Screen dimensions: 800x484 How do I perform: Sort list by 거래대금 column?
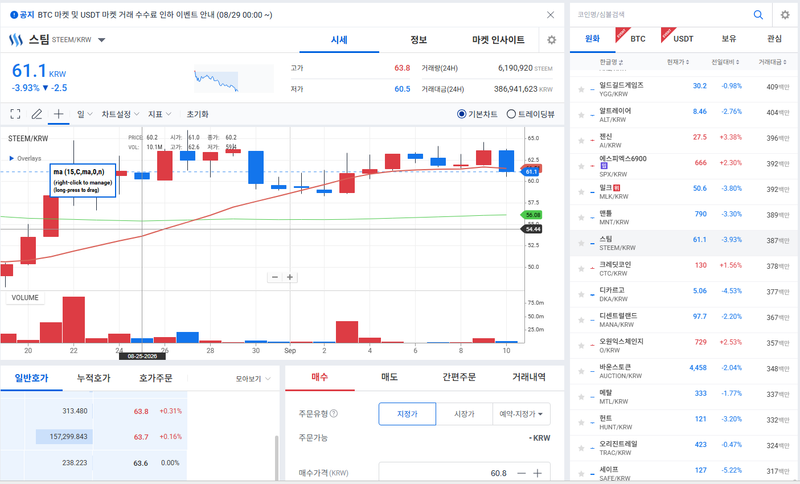click(x=772, y=62)
